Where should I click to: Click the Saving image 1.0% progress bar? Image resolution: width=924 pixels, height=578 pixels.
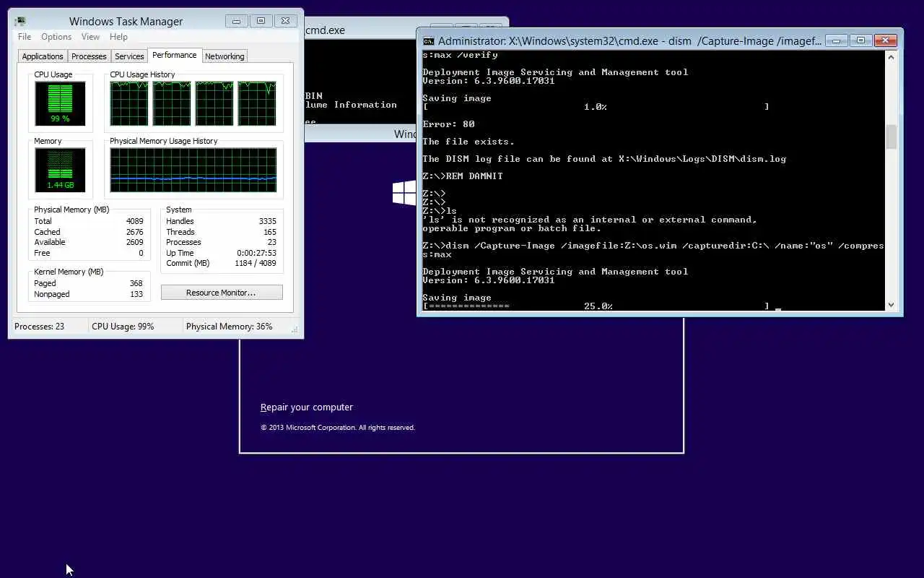[x=596, y=107]
